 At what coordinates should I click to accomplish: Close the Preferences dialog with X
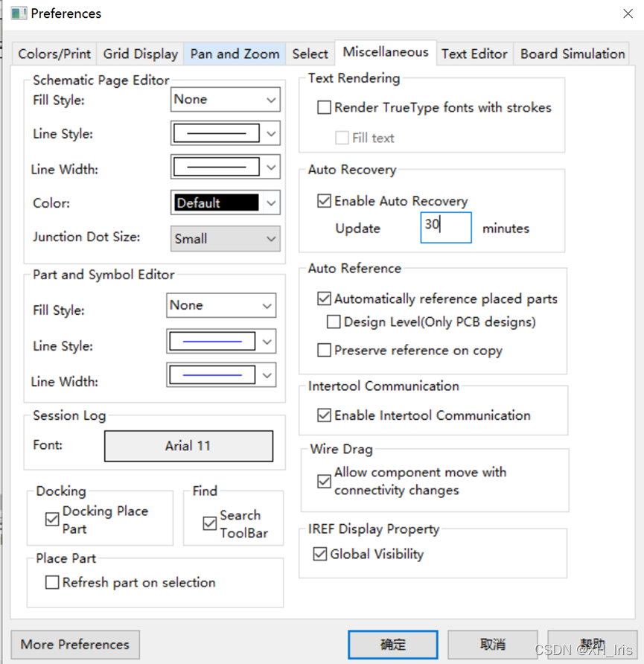pyautogui.click(x=627, y=13)
